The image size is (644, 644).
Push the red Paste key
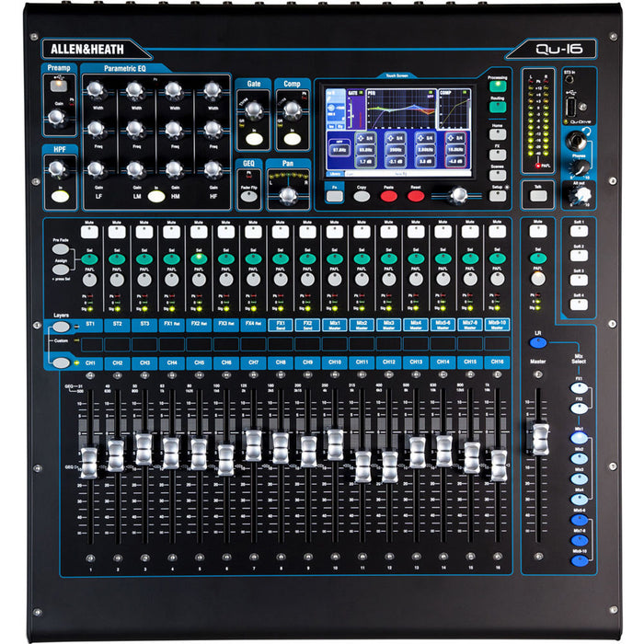pos(388,196)
